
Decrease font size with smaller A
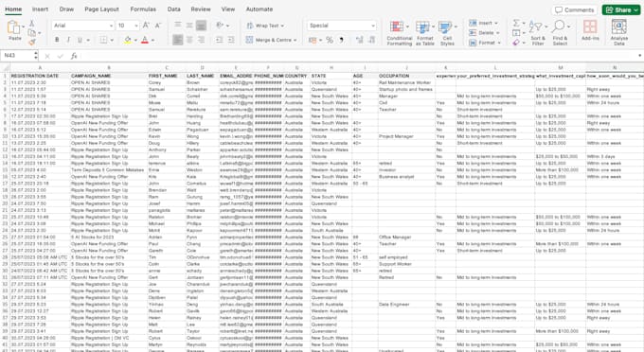coord(158,26)
